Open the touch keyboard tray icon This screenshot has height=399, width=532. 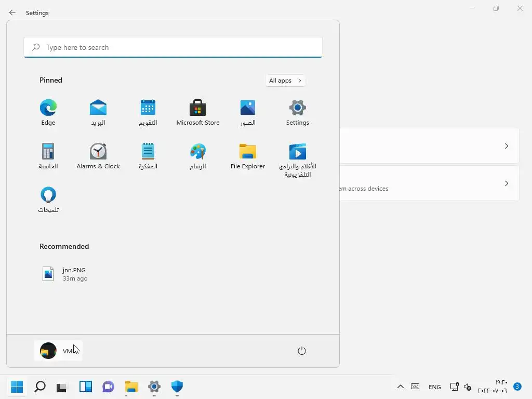click(x=415, y=387)
